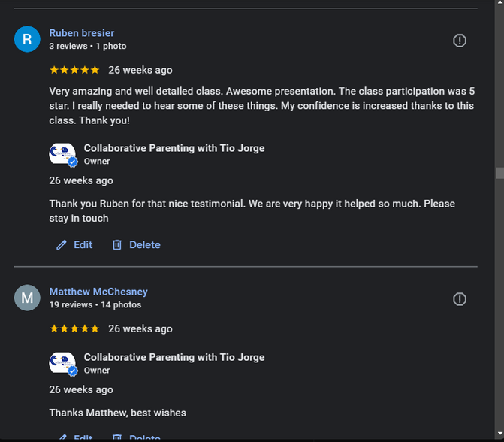504x442 pixels.
Task: Delete the owner reply to Ruben
Action: click(144, 244)
